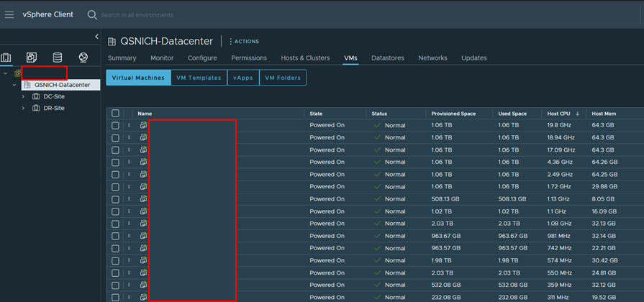
Task: Select the Hosts and Clusters inventory icon
Action: click(x=6, y=58)
